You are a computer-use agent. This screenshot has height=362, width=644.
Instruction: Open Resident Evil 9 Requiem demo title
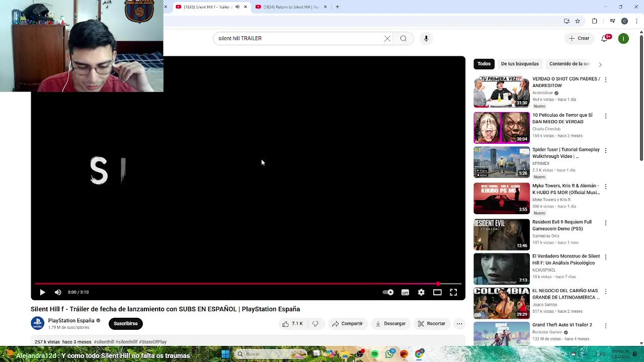coord(562,225)
